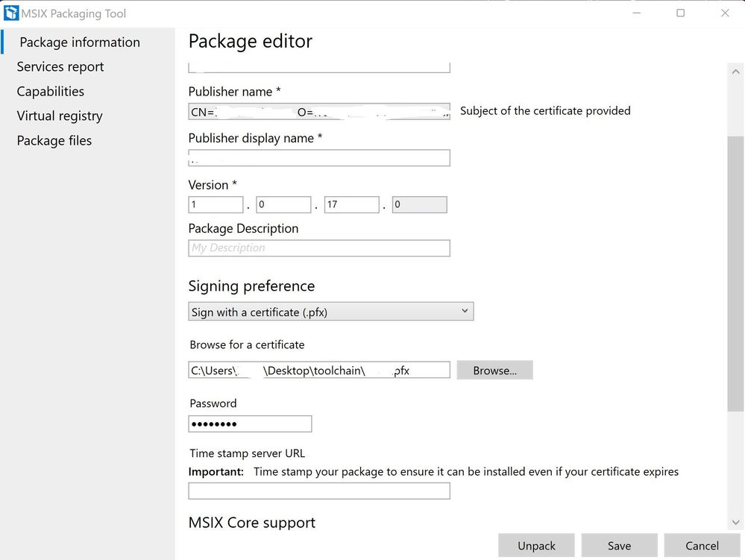745x560 pixels.
Task: Select the build version field showing 17
Action: tap(351, 205)
